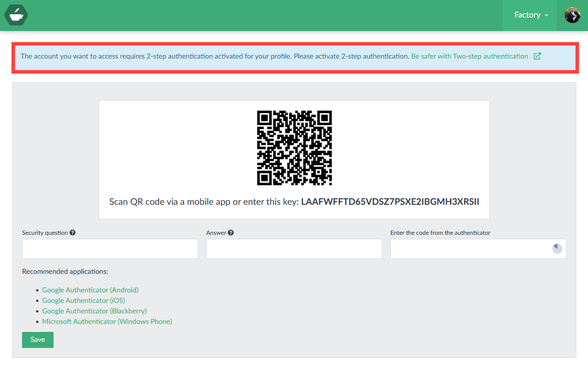Image resolution: width=588 pixels, height=375 pixels.
Task: Click the Enter the code from the authenticator label
Action: [x=440, y=232]
